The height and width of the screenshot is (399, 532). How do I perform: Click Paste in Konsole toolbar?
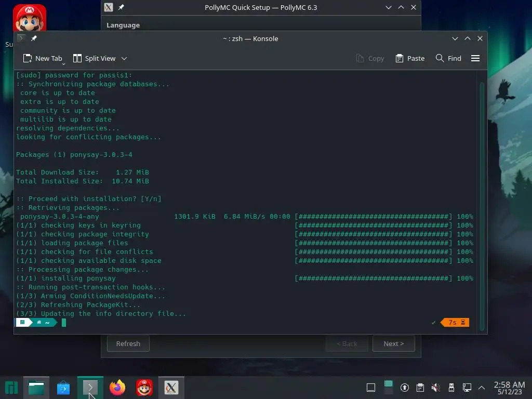click(410, 58)
